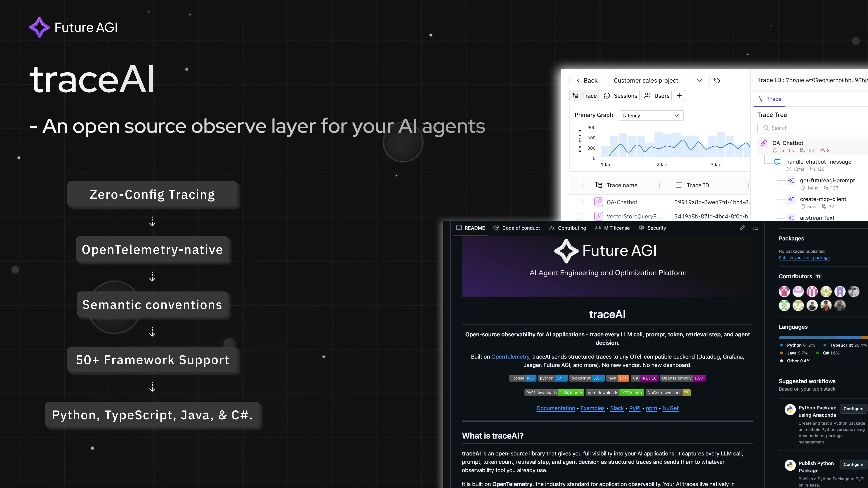Switch to the Sessions tab
Image resolution: width=868 pixels, height=488 pixels.
[x=621, y=96]
